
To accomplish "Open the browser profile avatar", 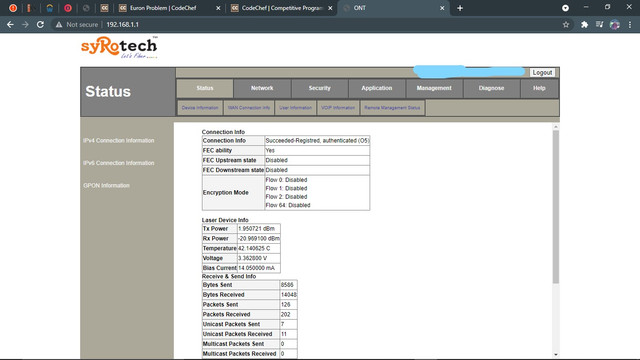I will tap(614, 24).
